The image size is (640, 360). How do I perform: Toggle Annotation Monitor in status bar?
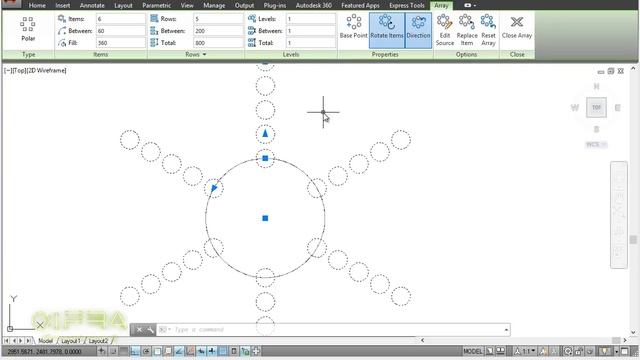coord(256,351)
